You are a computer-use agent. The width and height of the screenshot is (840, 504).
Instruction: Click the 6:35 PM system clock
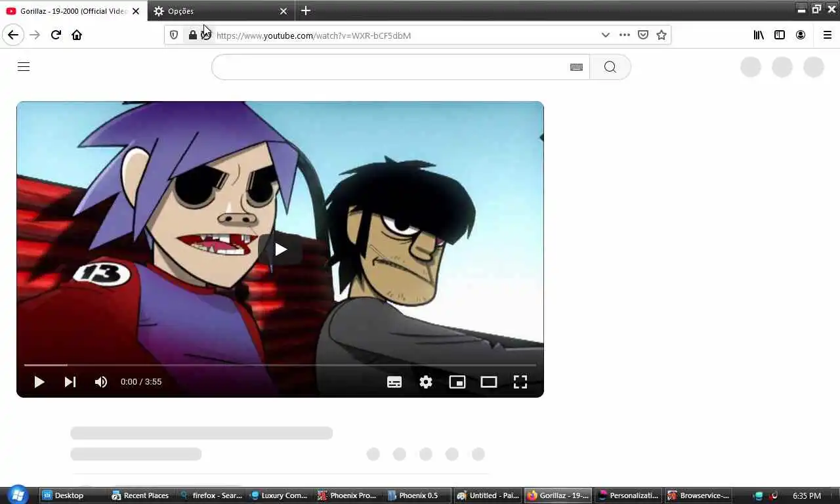pos(807,495)
